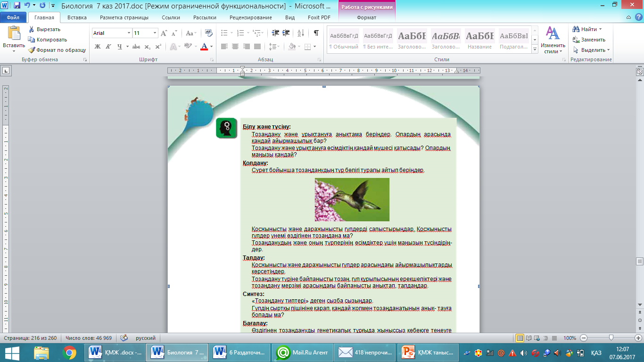This screenshot has width=644, height=362.
Task: Align text right
Action: (x=246, y=47)
